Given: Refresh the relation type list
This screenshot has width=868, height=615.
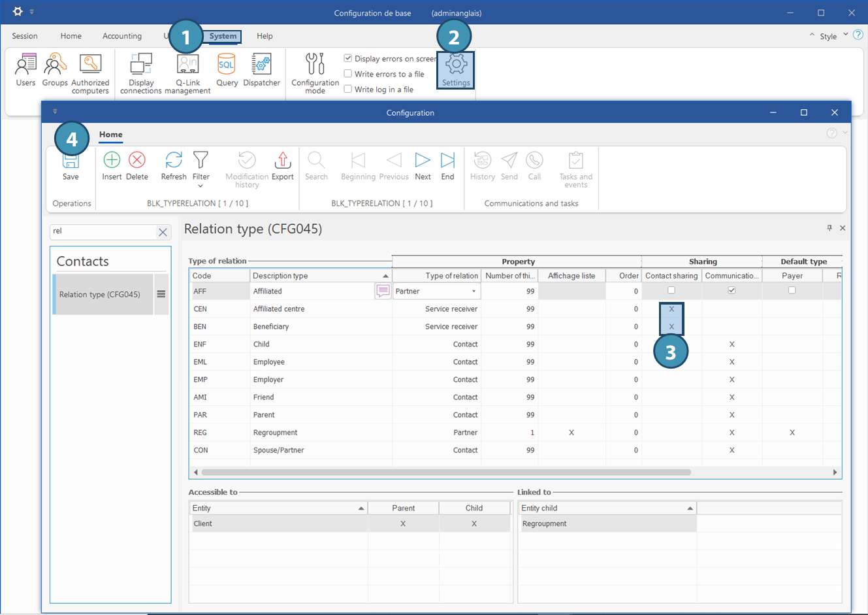Looking at the screenshot, I should [x=174, y=160].
